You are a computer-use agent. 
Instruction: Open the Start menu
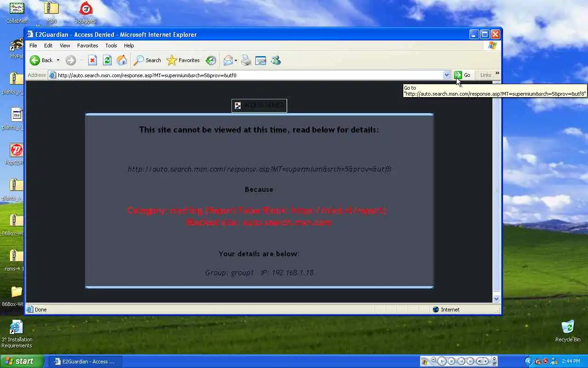tap(22, 361)
